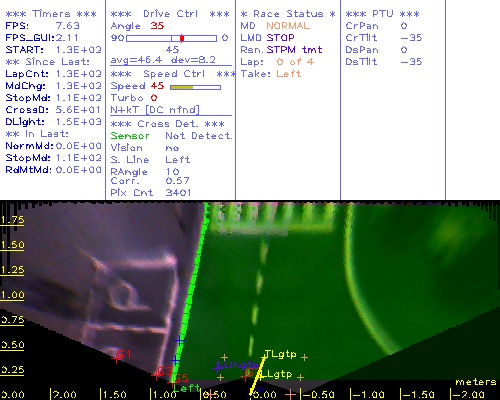The height and width of the screenshot is (400, 500).
Task: Click the FPS value in Timers
Action: 68,26
